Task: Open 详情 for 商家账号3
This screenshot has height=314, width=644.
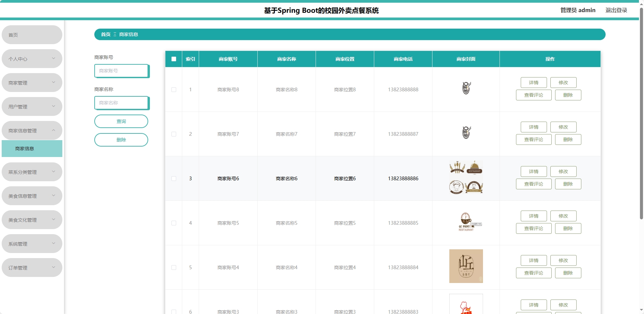Action: coord(534,305)
